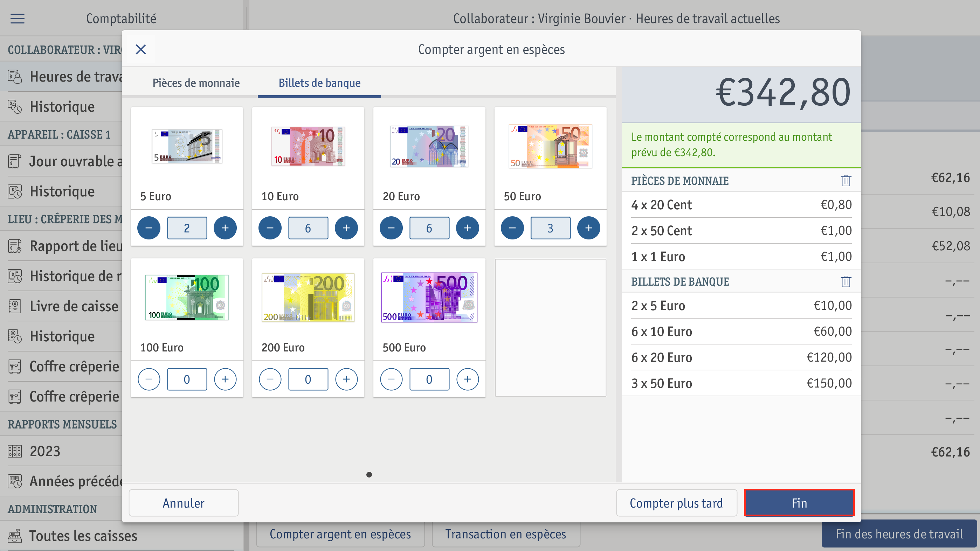980x551 pixels.
Task: Select the 2 x 5 Euro row
Action: click(x=741, y=305)
